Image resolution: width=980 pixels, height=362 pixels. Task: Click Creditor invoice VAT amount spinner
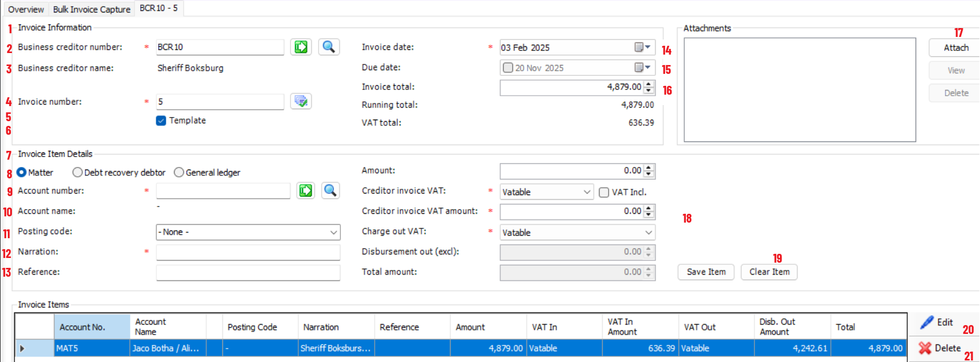click(x=648, y=211)
